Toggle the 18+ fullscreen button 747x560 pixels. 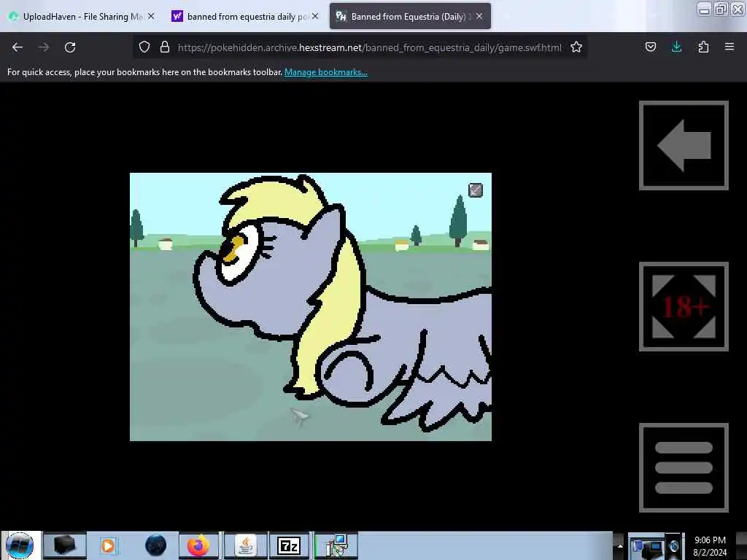tap(684, 306)
